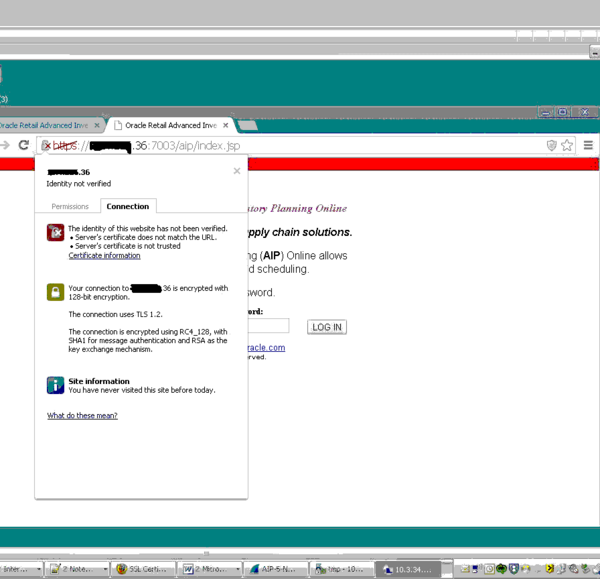Image resolution: width=600 pixels, height=579 pixels.
Task: Expand the Microsoft Word taskbar group dropdown
Action: coord(238,569)
